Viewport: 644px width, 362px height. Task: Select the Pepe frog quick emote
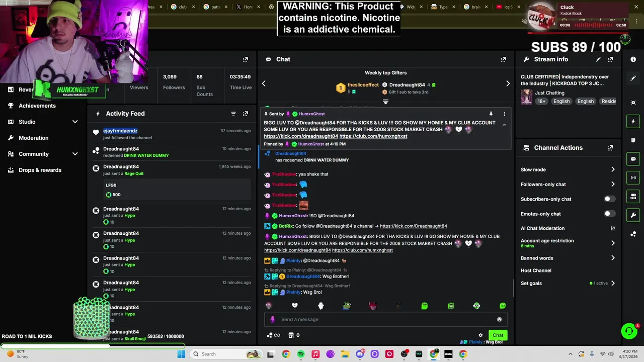(x=347, y=306)
